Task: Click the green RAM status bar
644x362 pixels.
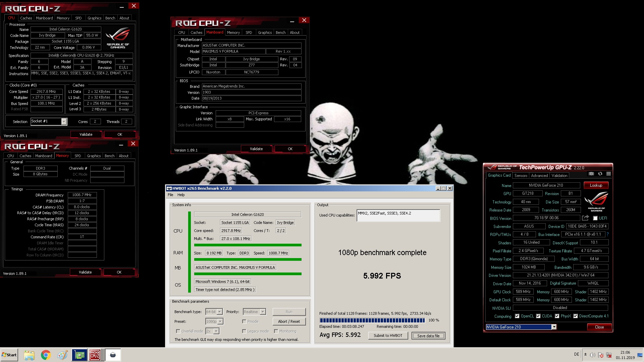Action: (248, 259)
